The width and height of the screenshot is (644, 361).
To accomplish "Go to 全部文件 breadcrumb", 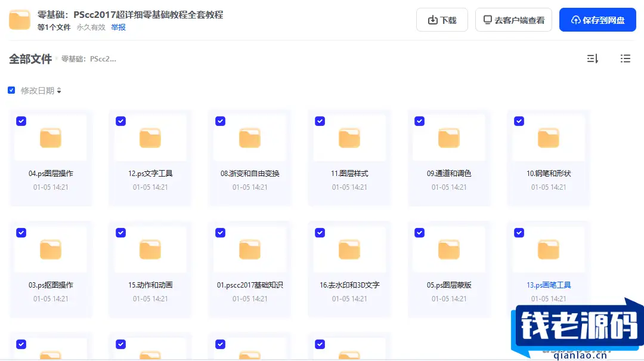I will [x=30, y=59].
